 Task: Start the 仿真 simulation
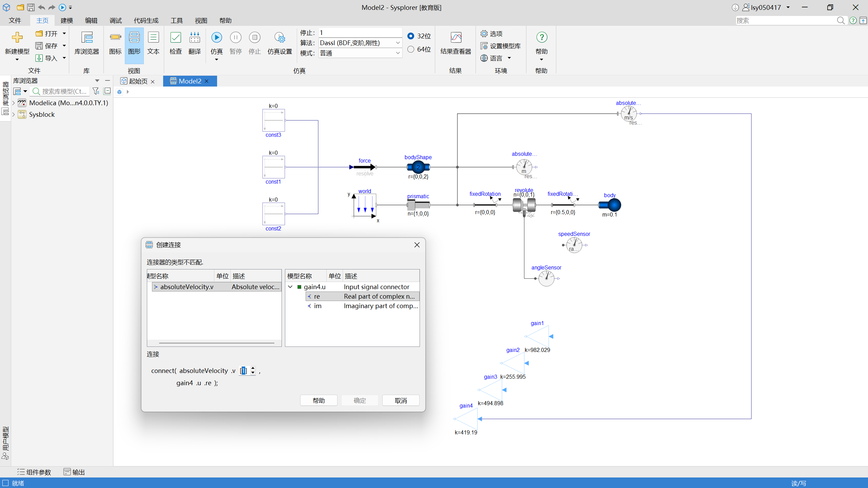click(217, 37)
